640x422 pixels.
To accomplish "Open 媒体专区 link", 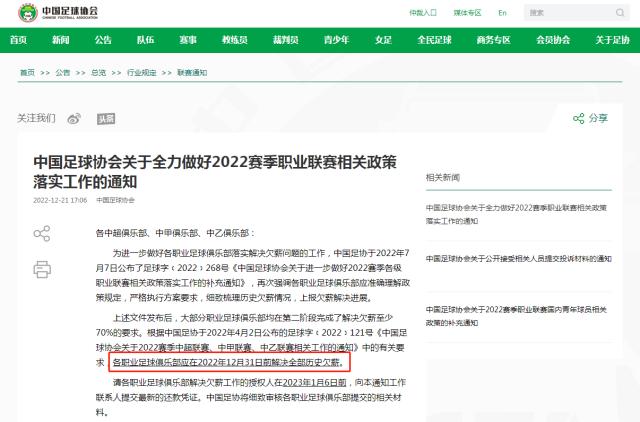I will [x=467, y=13].
